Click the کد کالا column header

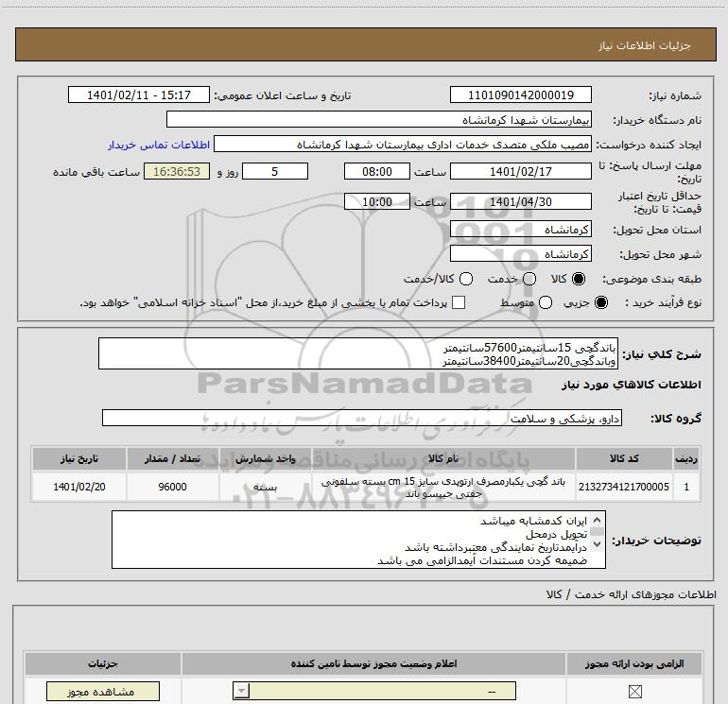click(x=624, y=458)
